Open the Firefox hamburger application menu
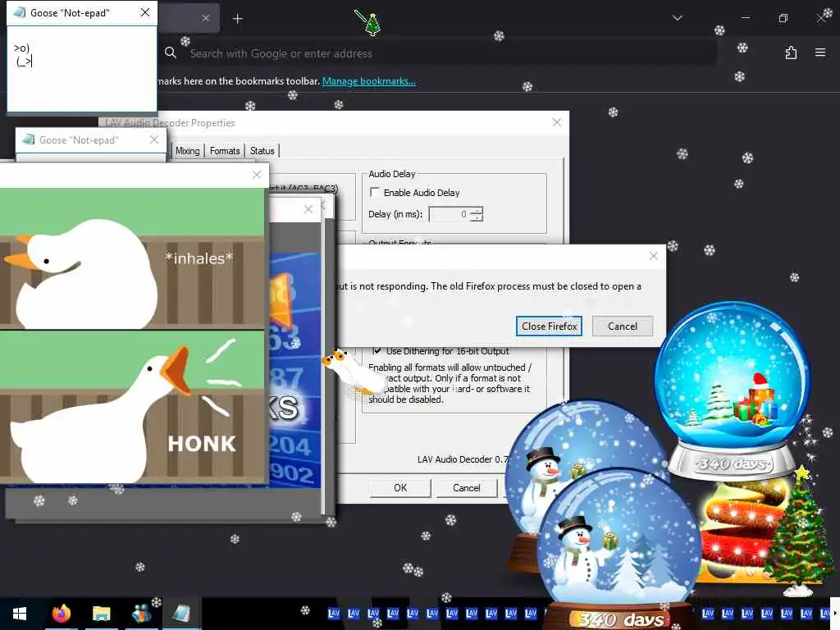The width and height of the screenshot is (840, 630). pos(820,52)
